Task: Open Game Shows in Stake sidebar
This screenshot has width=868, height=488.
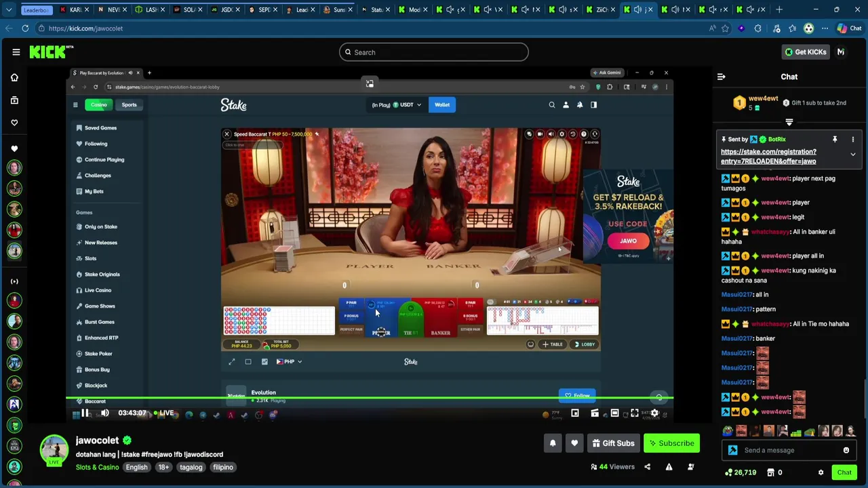Action: 100,306
